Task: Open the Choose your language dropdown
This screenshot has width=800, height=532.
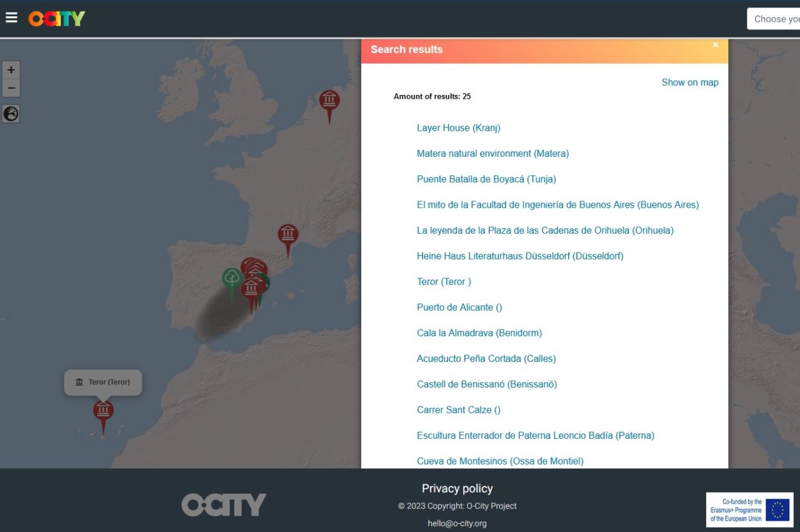Action: [774, 19]
